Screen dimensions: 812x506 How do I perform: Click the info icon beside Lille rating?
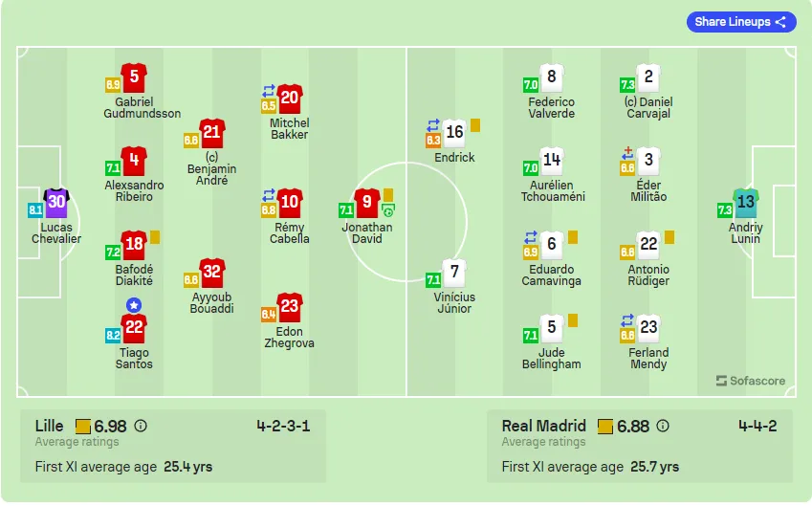[x=141, y=426]
